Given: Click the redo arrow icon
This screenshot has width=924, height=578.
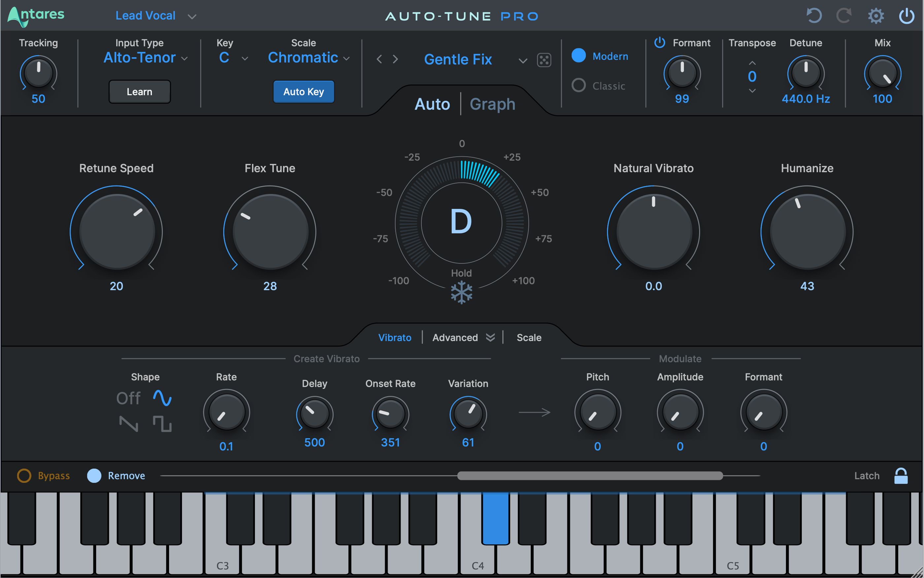Looking at the screenshot, I should (x=844, y=16).
